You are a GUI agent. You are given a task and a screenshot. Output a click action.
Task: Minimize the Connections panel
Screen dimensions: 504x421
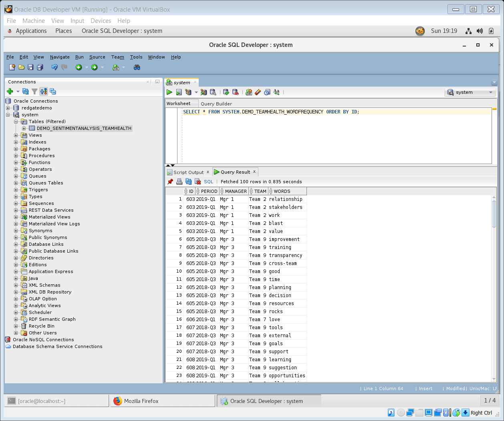[157, 82]
